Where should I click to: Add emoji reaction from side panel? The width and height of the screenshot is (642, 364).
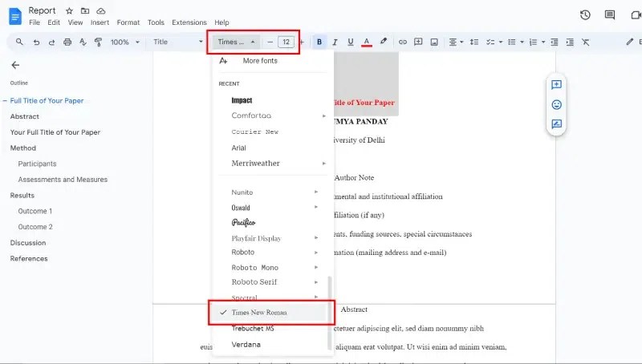point(556,105)
